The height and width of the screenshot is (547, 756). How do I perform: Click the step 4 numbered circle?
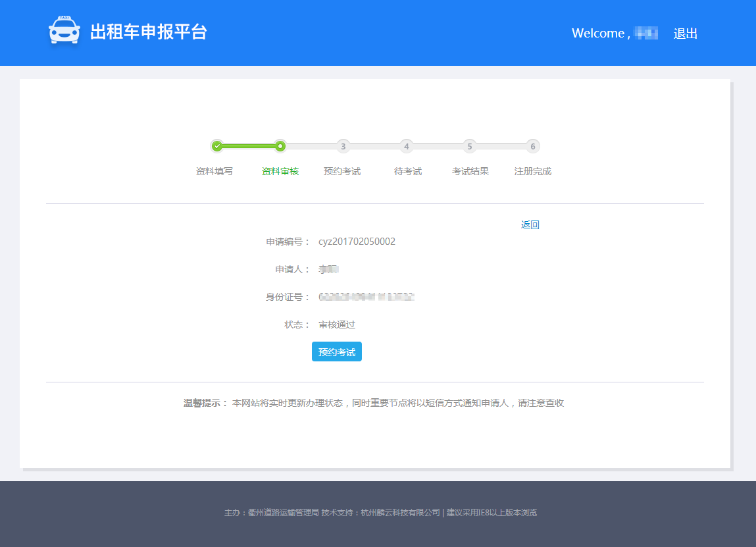(407, 146)
